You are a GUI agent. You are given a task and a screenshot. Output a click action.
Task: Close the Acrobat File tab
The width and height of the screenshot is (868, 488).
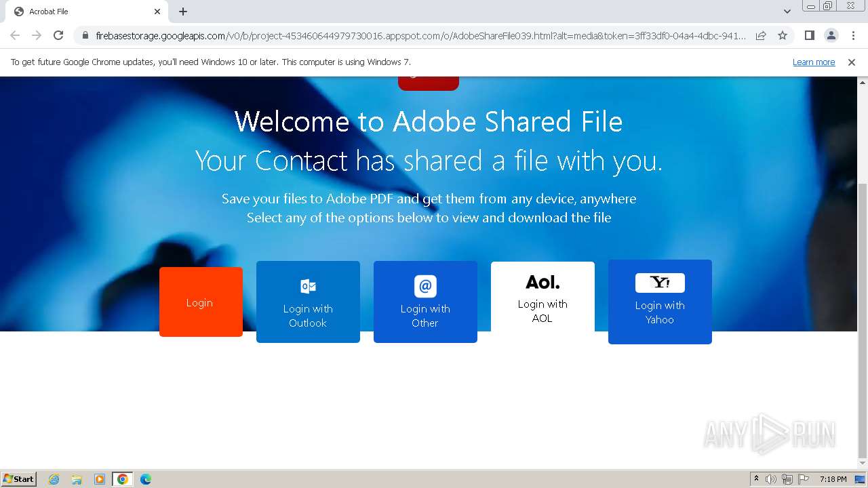point(157,12)
